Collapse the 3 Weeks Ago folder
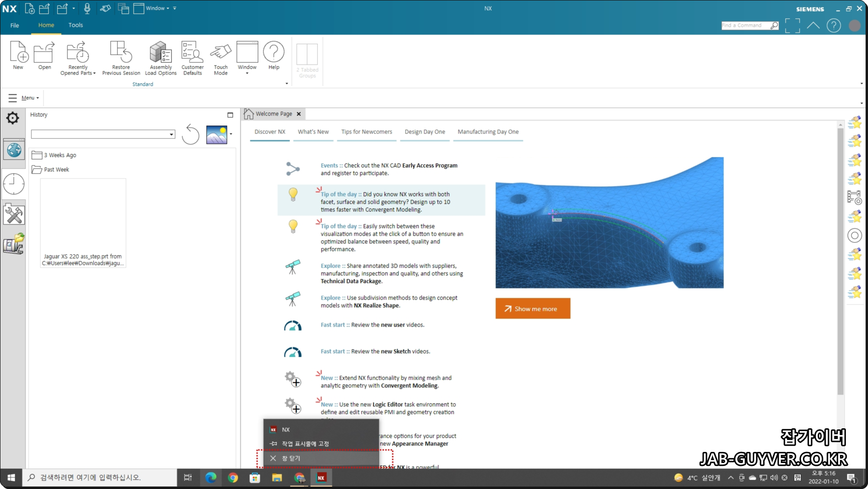 pos(54,155)
